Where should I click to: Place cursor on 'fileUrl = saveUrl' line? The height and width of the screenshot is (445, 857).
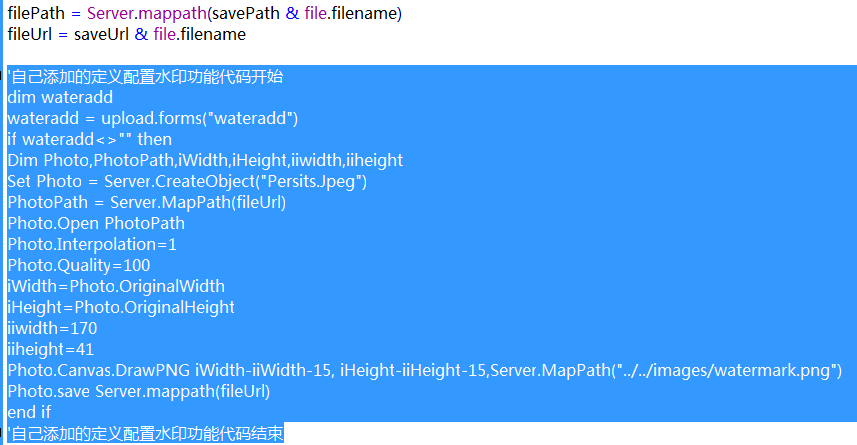(126, 34)
